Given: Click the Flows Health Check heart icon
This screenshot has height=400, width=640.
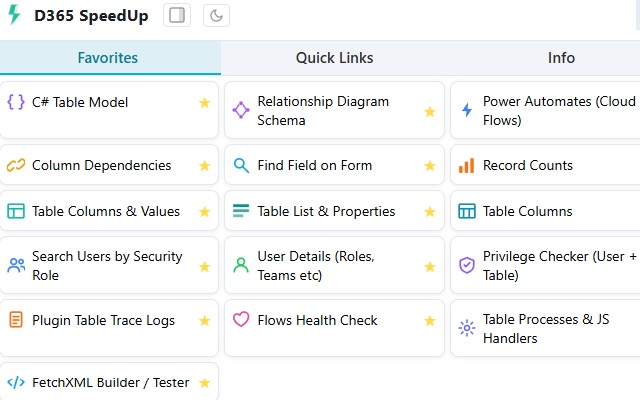Looking at the screenshot, I should [241, 319].
